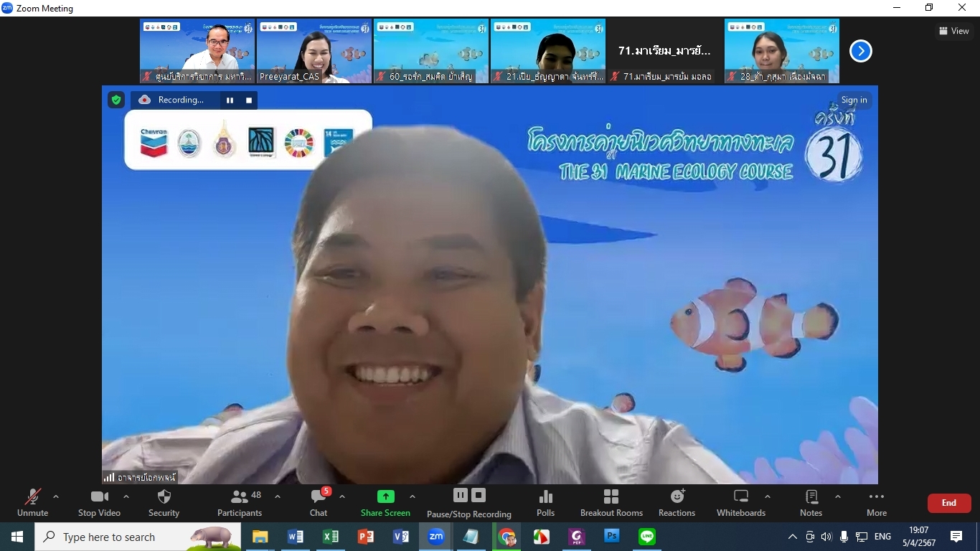The height and width of the screenshot is (551, 980).
Task: Open the Notes tool
Action: tap(811, 502)
